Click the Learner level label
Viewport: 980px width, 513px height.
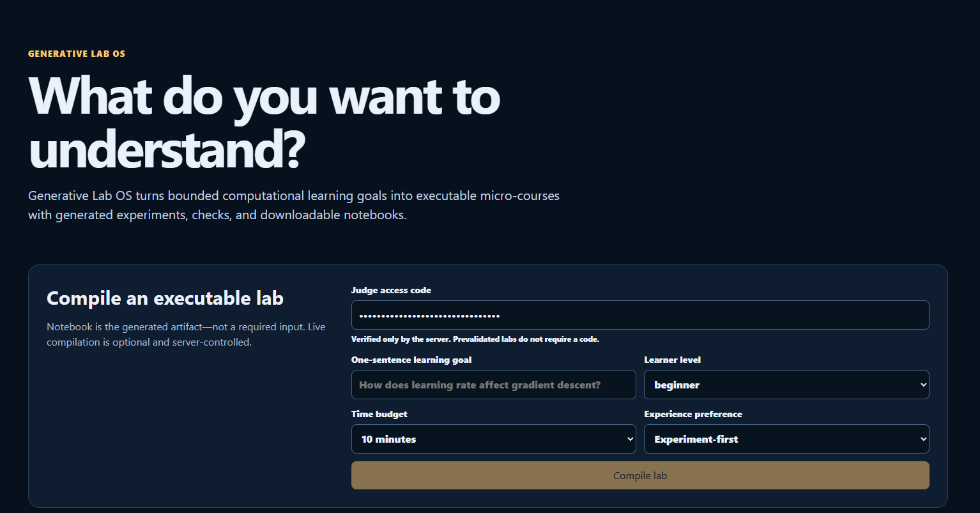672,360
